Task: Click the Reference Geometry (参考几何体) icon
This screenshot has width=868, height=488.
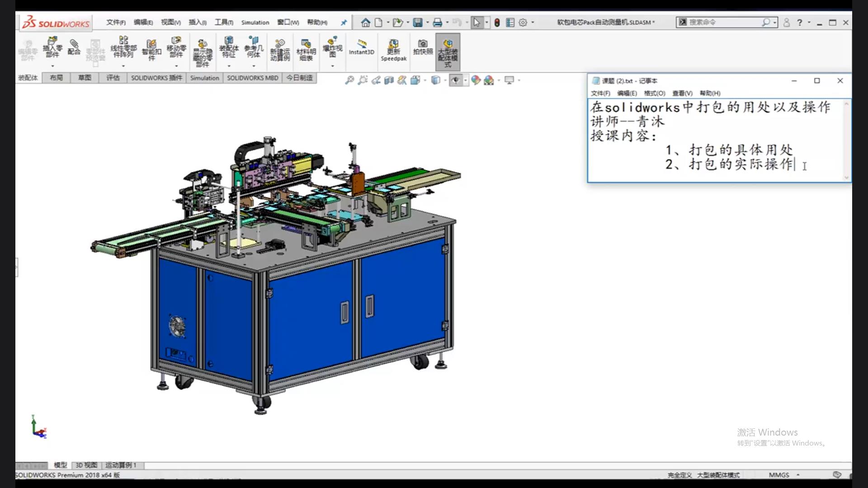Action: pos(254,47)
